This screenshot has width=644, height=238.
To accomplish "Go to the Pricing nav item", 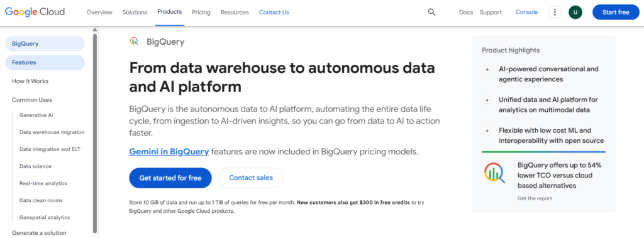I will coord(201,13).
